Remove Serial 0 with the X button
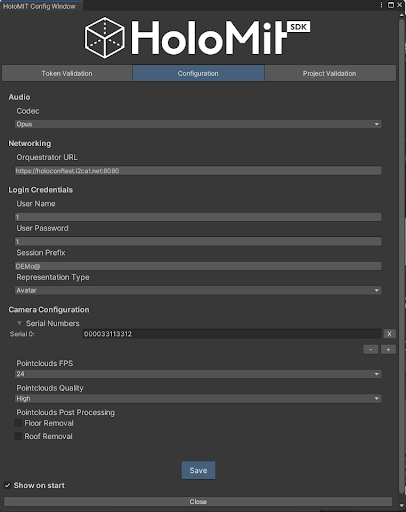Screen dimensions: 406x512 389,334
